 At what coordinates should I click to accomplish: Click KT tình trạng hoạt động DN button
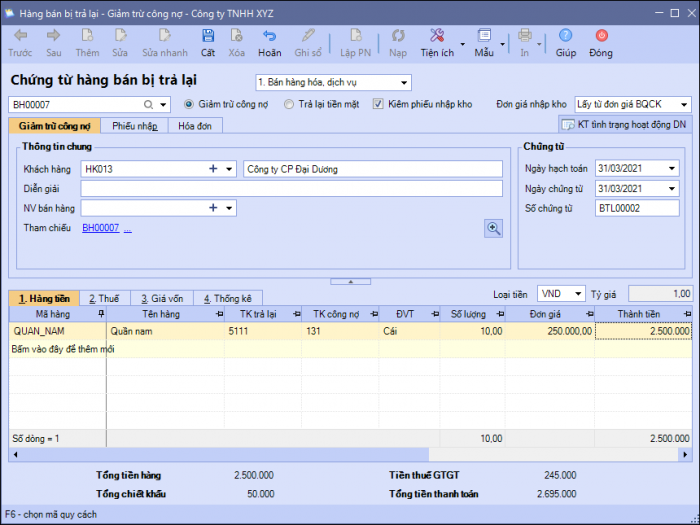(625, 125)
